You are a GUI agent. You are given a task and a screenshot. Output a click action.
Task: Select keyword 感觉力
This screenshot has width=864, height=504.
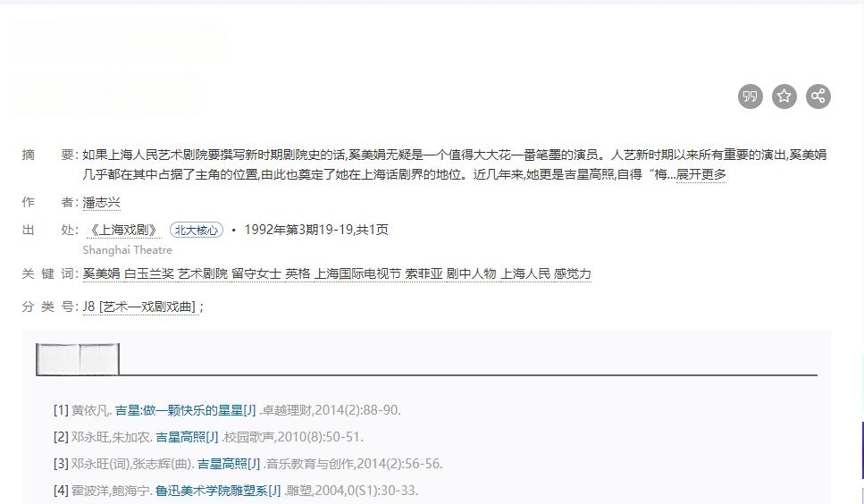pos(573,273)
